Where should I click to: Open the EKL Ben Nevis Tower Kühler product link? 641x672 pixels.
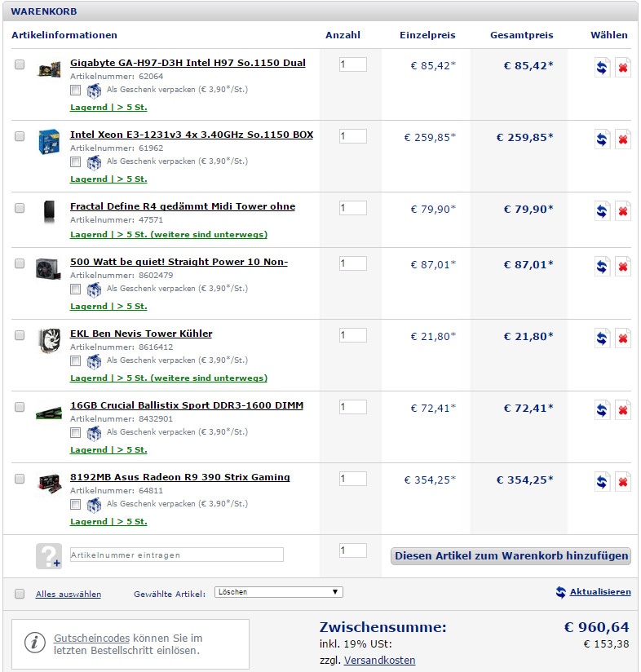[x=141, y=334]
